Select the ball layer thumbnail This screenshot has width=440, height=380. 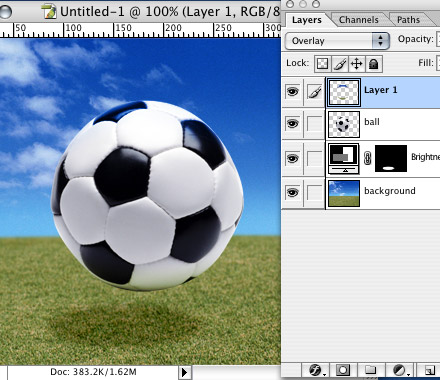point(344,124)
